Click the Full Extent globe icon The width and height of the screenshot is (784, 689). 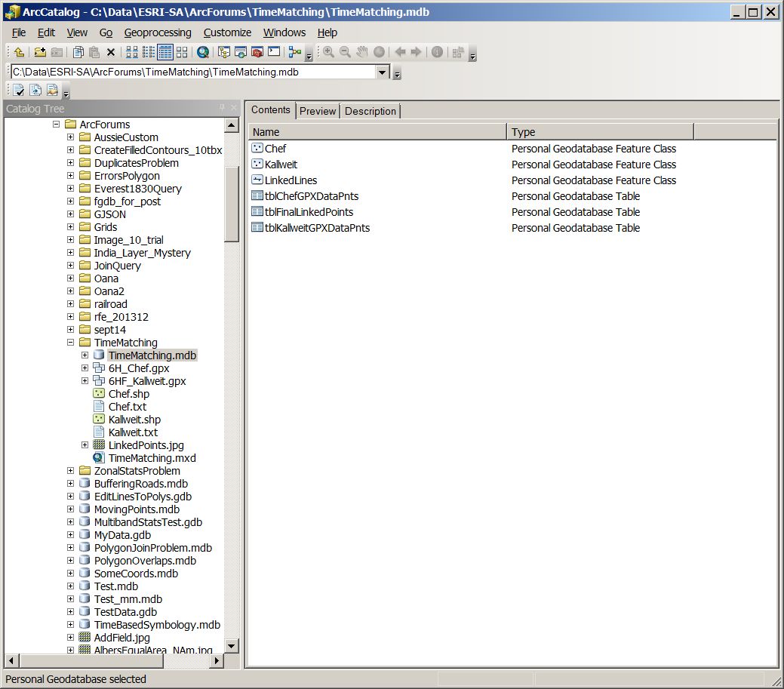pyautogui.click(x=379, y=52)
